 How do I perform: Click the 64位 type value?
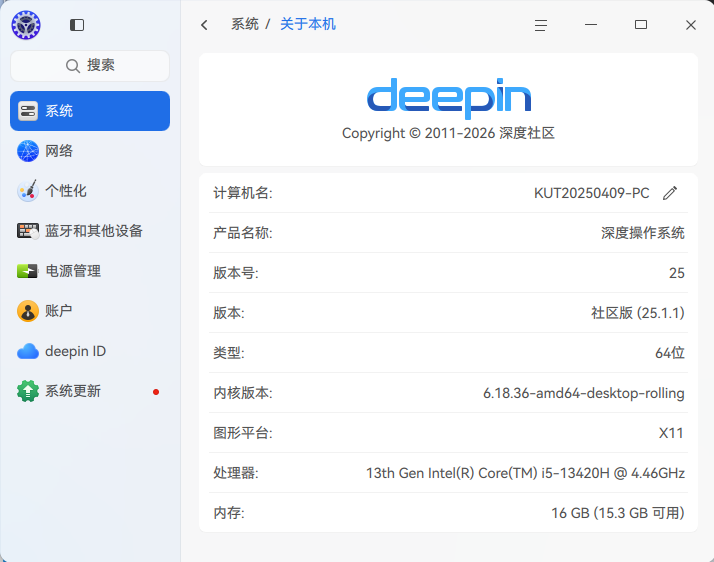point(670,353)
